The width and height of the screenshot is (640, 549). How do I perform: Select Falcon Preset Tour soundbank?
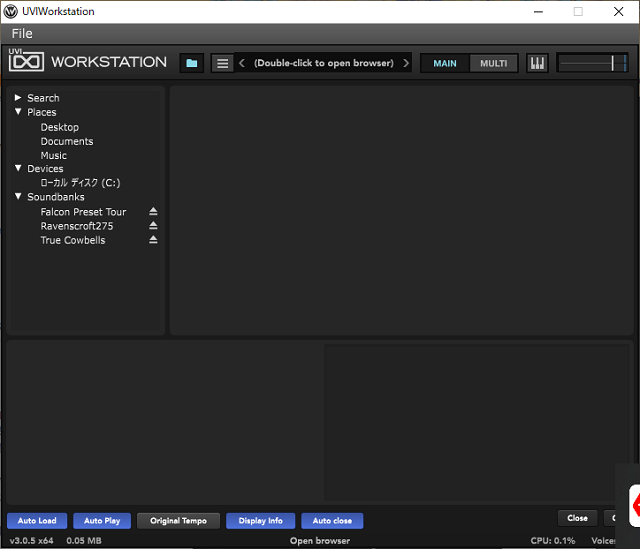pyautogui.click(x=83, y=212)
